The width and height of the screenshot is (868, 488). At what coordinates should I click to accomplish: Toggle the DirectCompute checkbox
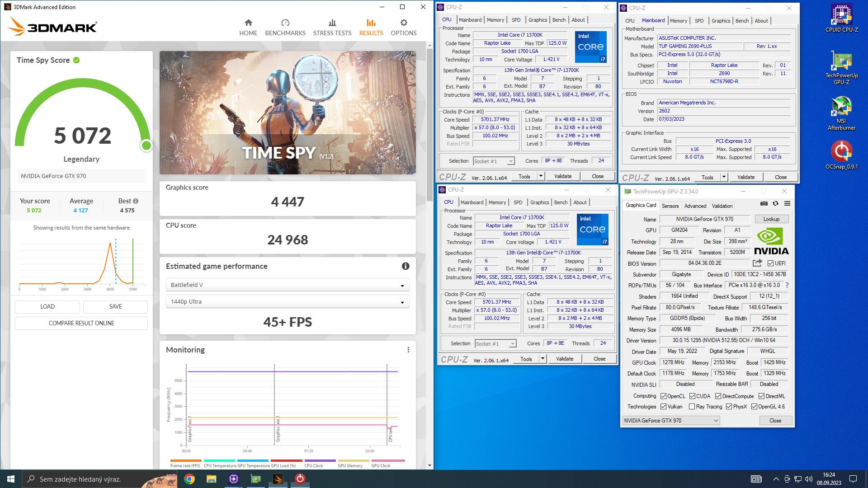[x=718, y=396]
